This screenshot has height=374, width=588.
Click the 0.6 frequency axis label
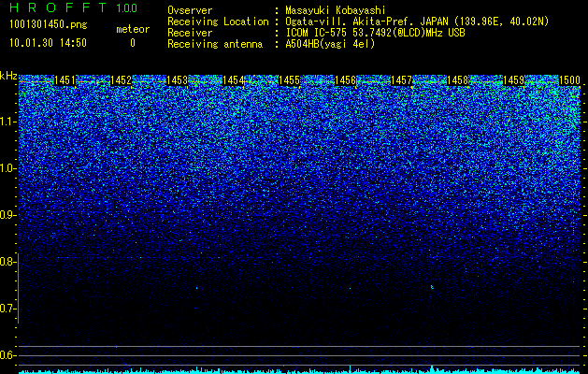click(x=7, y=355)
